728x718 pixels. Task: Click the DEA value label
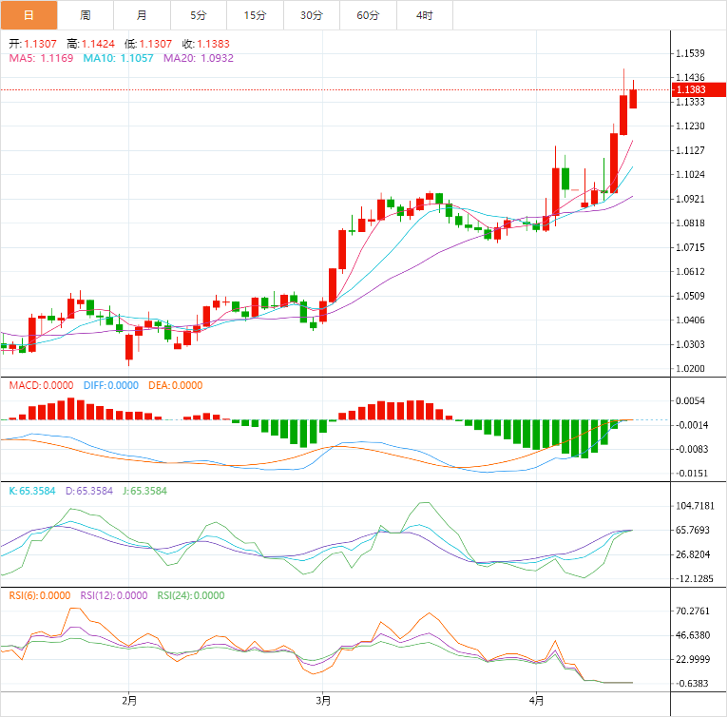click(175, 385)
